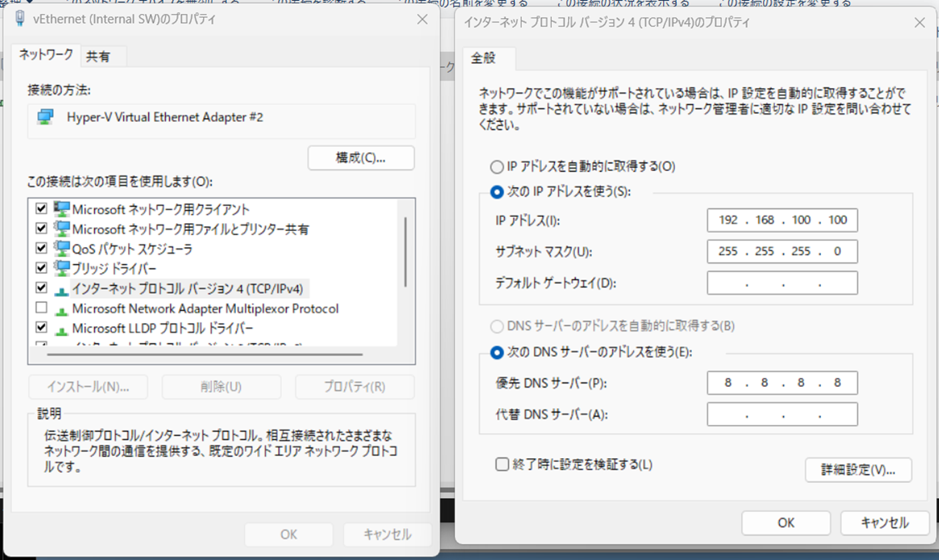Open adapter settings with 構成(C)... button
The image size is (939, 560).
coord(361,158)
